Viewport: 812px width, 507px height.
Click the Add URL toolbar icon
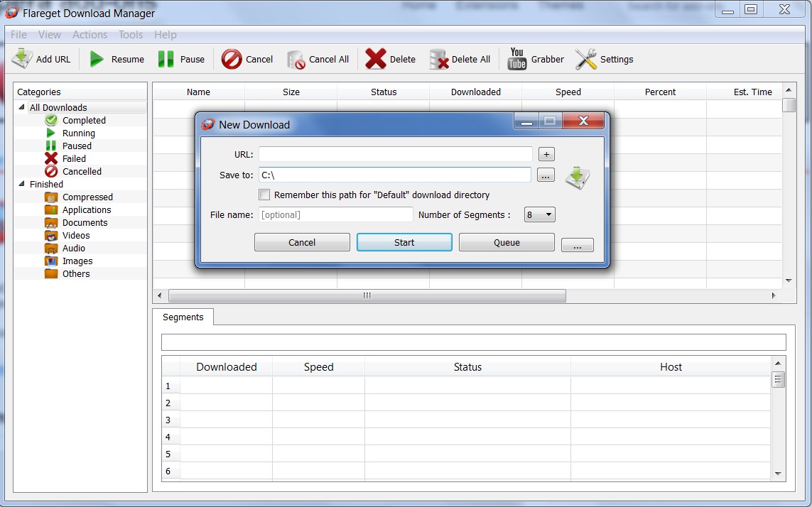[x=22, y=59]
